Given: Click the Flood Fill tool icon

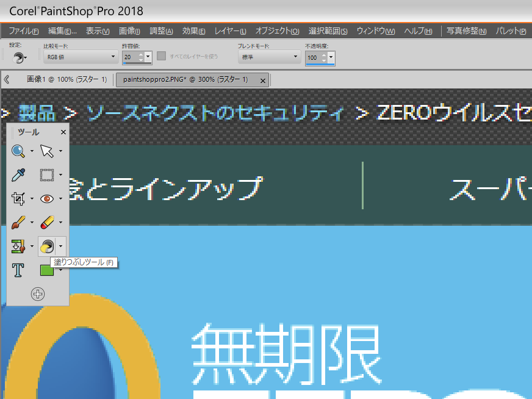Looking at the screenshot, I should click(46, 246).
